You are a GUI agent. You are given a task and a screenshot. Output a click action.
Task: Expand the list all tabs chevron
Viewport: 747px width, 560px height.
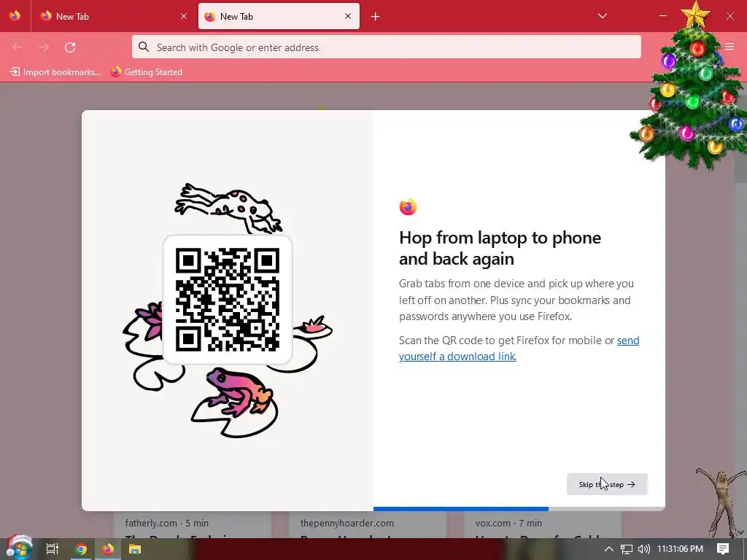602,16
